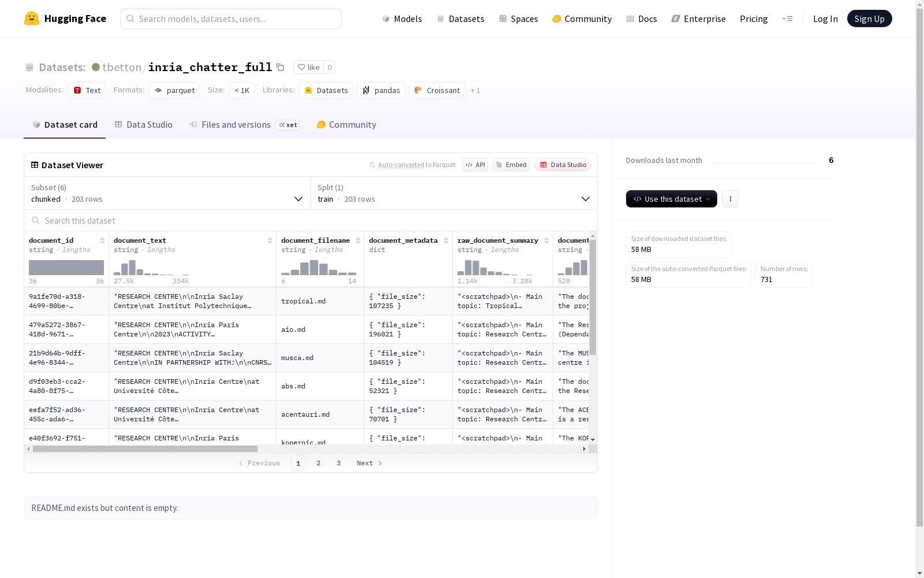924x578 pixels.
Task: Open the Dataset card tab
Action: (65, 125)
